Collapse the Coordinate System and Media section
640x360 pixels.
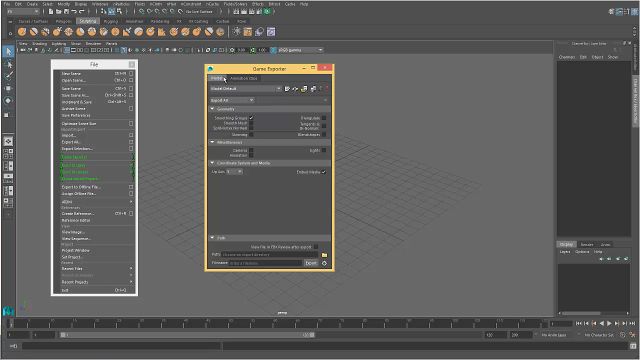click(212, 163)
